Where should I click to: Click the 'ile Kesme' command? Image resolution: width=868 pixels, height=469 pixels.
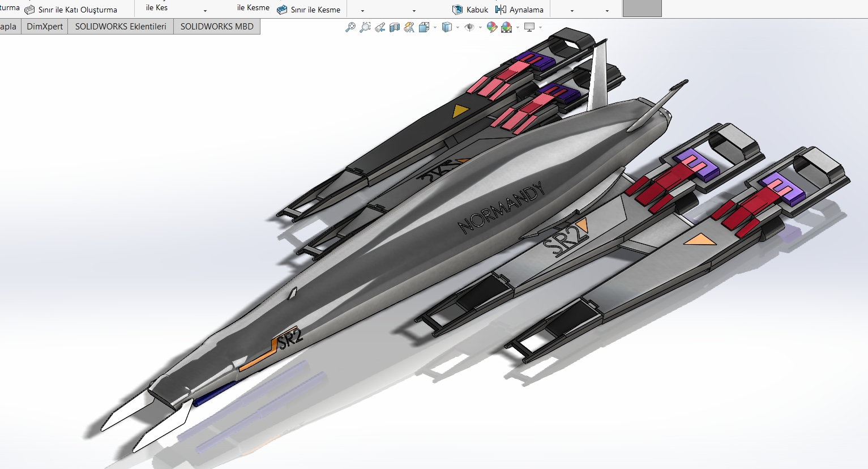click(x=253, y=7)
